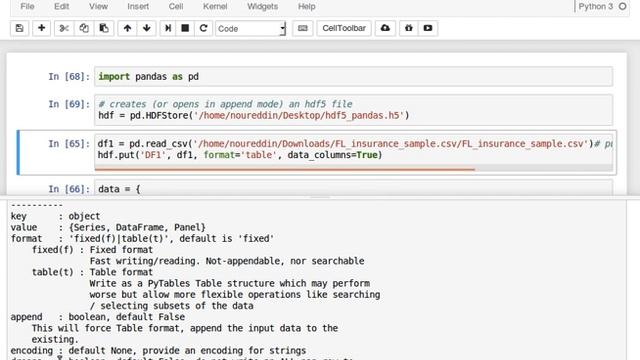Select the In [66] prompt
Image resolution: width=640 pixels, height=360 pixels.
click(69, 189)
